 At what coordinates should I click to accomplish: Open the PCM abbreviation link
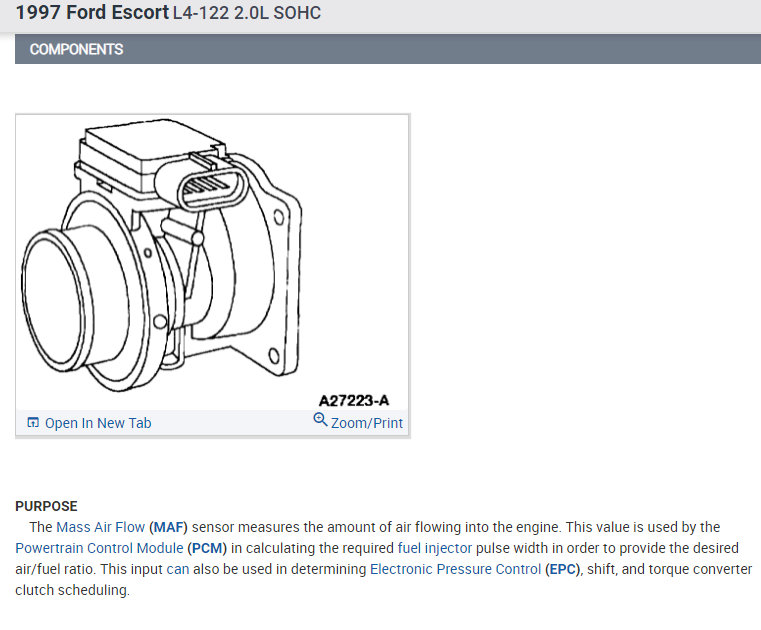pos(209,548)
